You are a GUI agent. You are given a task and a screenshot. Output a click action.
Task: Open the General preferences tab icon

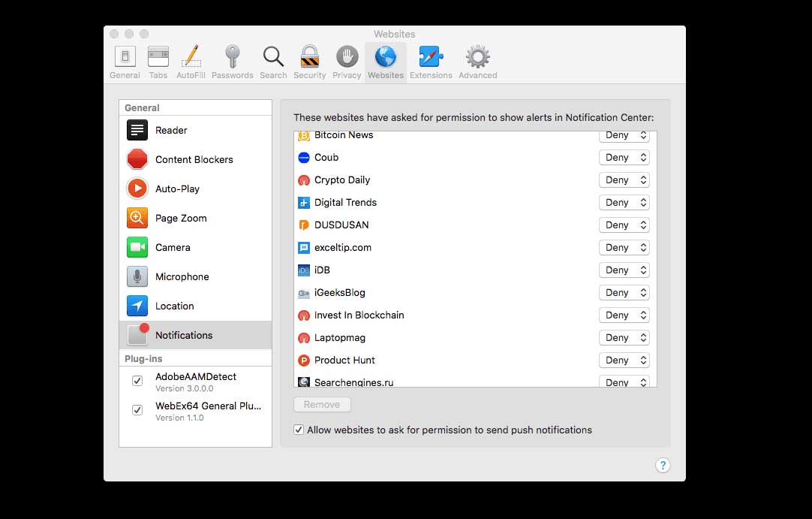[125, 56]
